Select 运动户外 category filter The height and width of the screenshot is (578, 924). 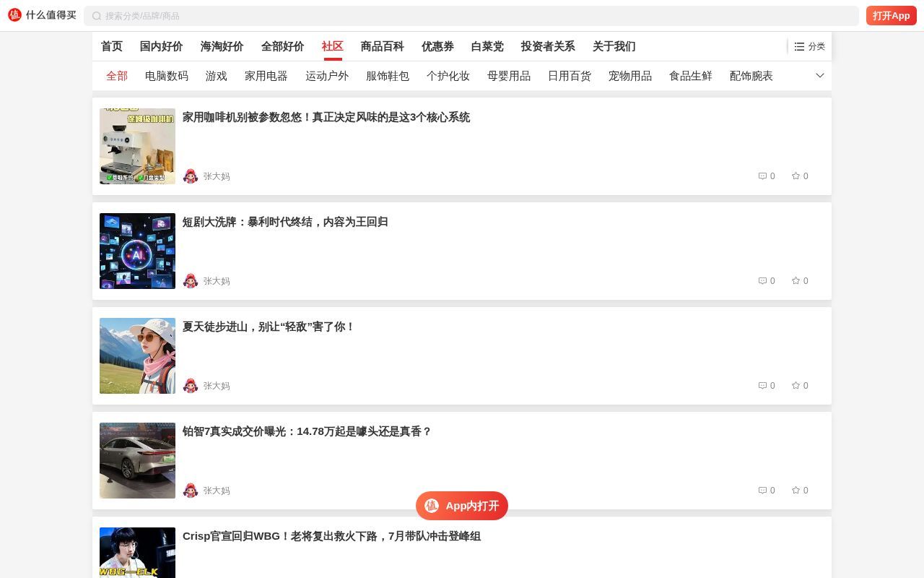click(327, 76)
